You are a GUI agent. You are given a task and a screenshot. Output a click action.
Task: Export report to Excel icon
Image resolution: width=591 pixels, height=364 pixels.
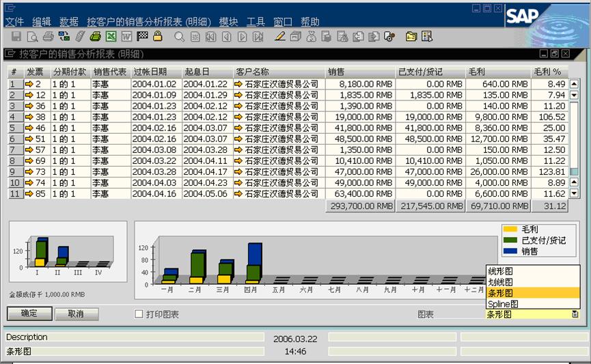111,37
